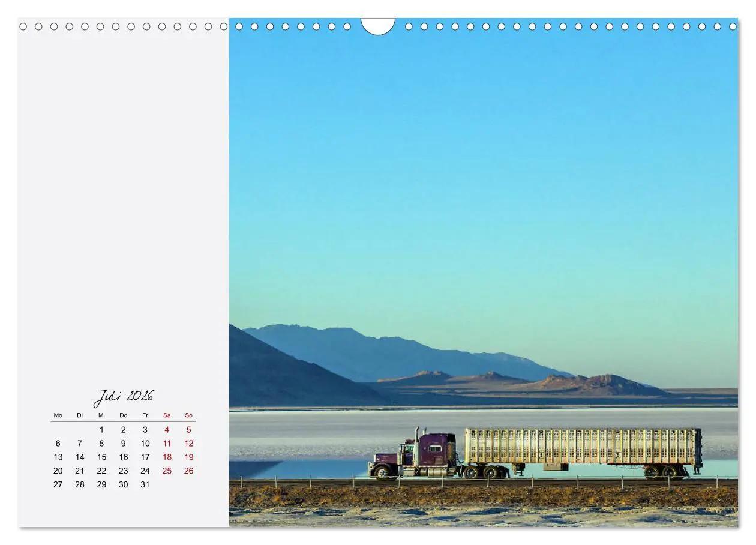This screenshot has width=756, height=545.
Task: Select Sunday the 26th
Action: click(188, 471)
